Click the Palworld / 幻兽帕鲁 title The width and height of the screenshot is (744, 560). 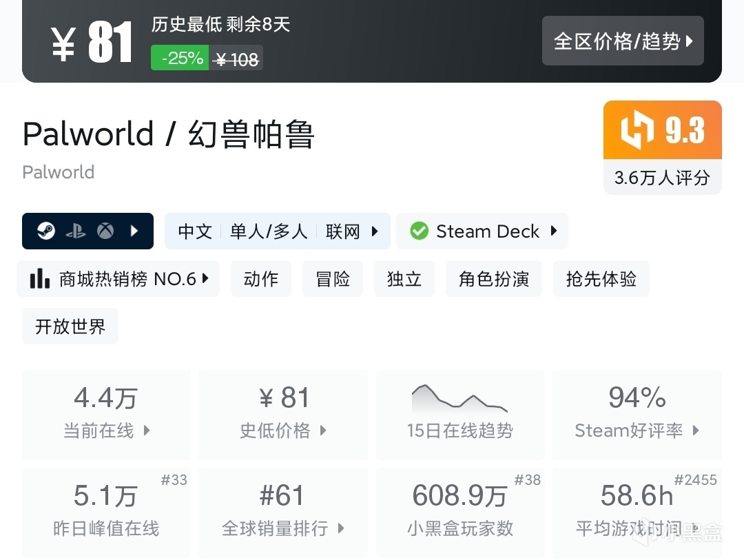(x=169, y=134)
